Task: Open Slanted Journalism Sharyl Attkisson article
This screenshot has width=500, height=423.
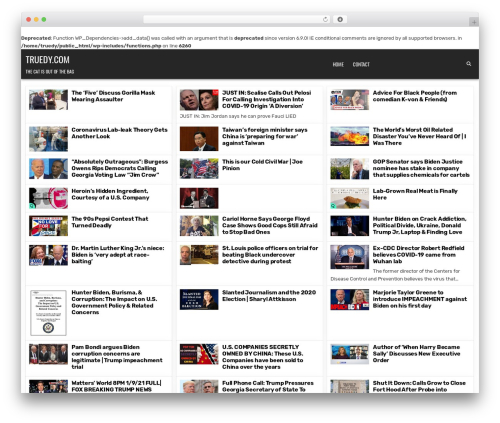Action: (269, 296)
